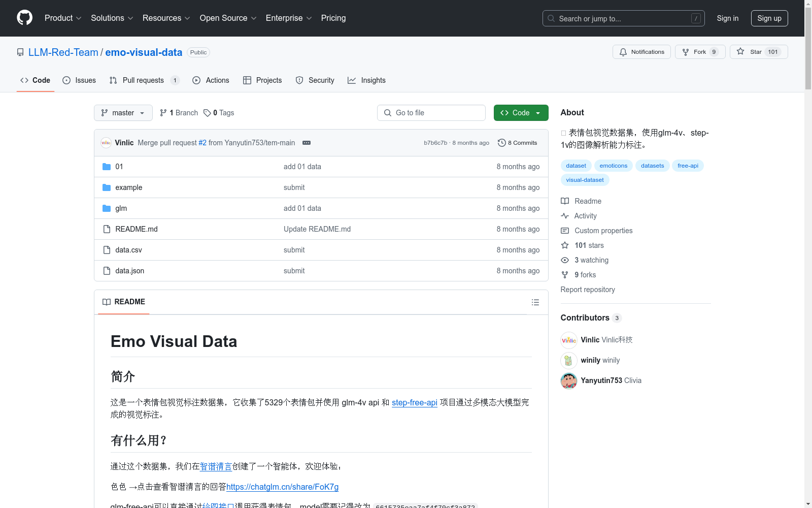Click the star icon next to 101 stars
The image size is (812, 508).
(x=565, y=245)
